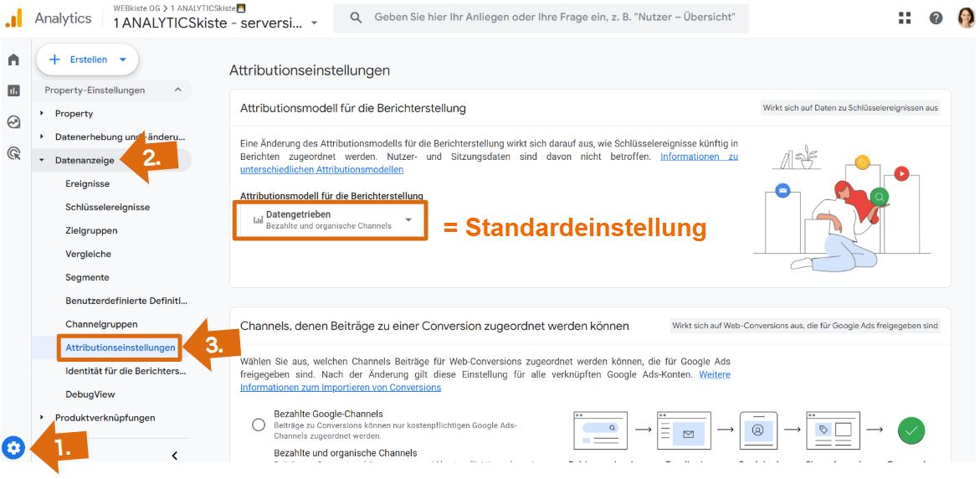This screenshot has height=479, width=980.
Task: Open the Help question mark icon
Action: point(936,18)
